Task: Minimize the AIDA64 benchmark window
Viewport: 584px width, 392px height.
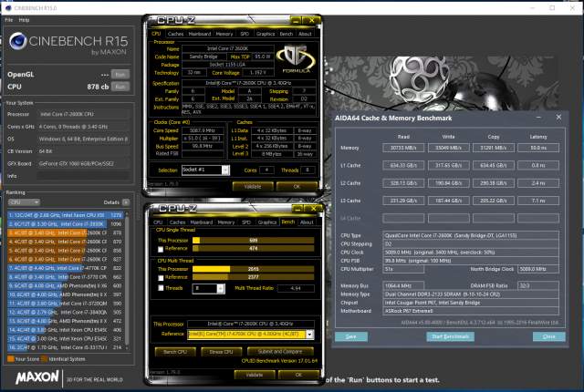Action: click(x=538, y=118)
